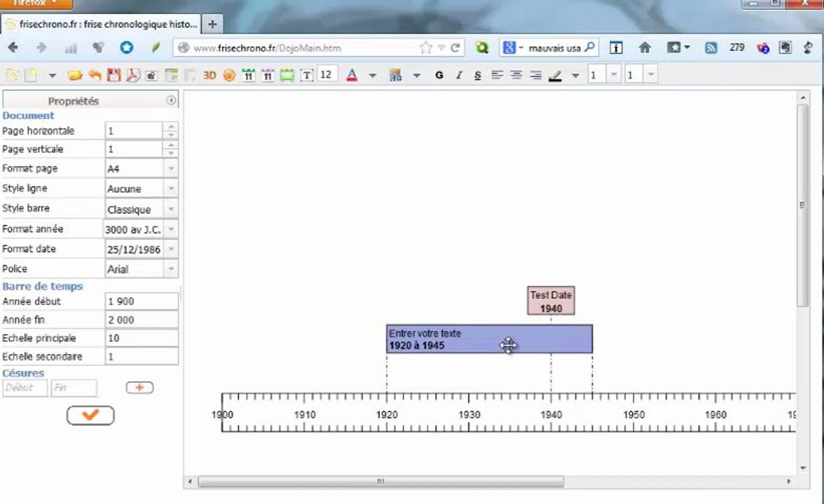Click the vertical scrollbar thumb
Image resolution: width=824 pixels, height=504 pixels.
pos(802,204)
